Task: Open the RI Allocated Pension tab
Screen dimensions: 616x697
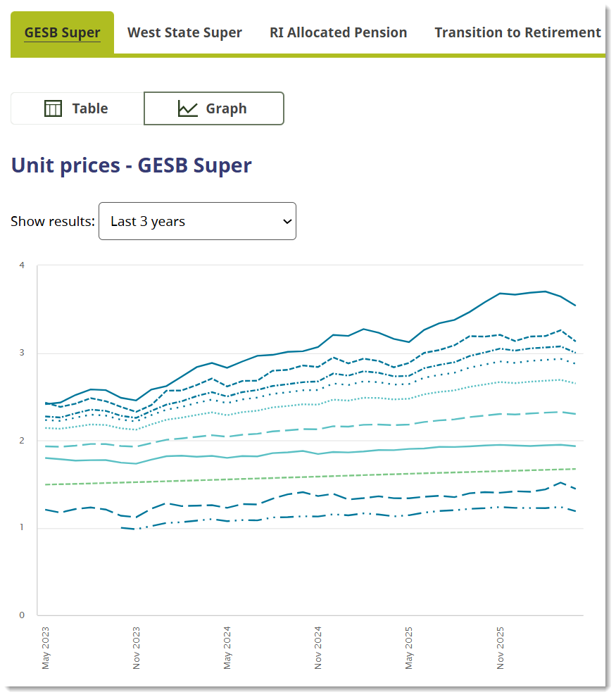Action: (x=338, y=33)
